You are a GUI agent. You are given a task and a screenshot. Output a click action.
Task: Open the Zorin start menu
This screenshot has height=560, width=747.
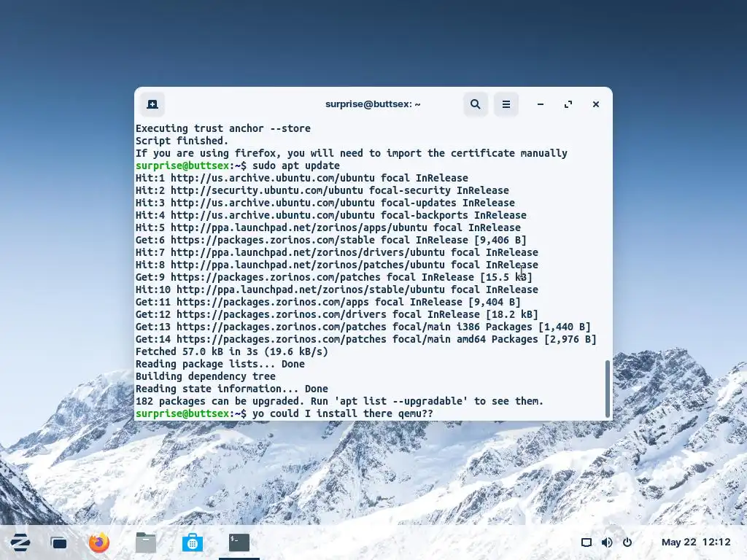pyautogui.click(x=20, y=542)
